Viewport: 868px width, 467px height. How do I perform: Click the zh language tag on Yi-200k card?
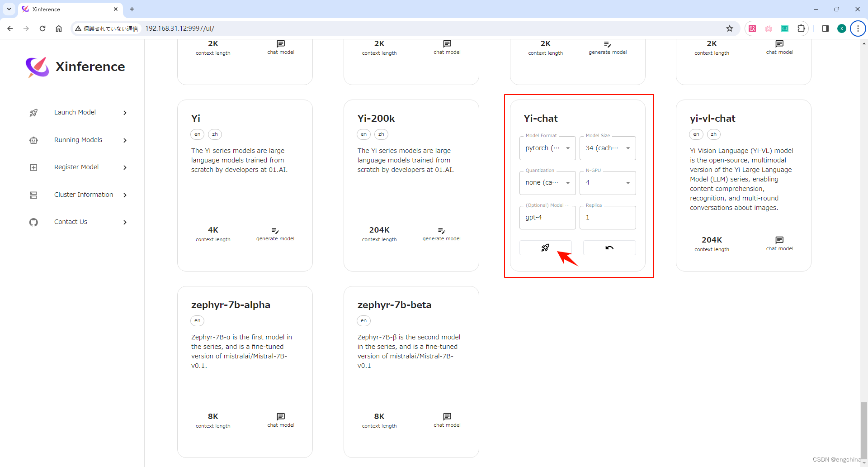click(382, 134)
